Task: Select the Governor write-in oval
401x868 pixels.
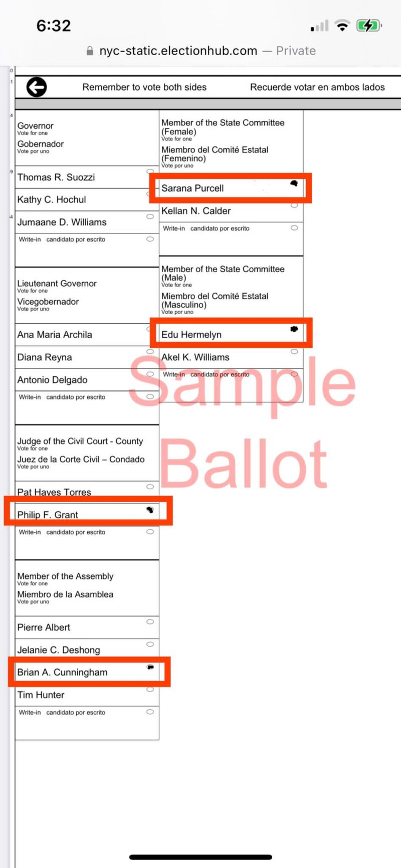Action: tap(150, 239)
